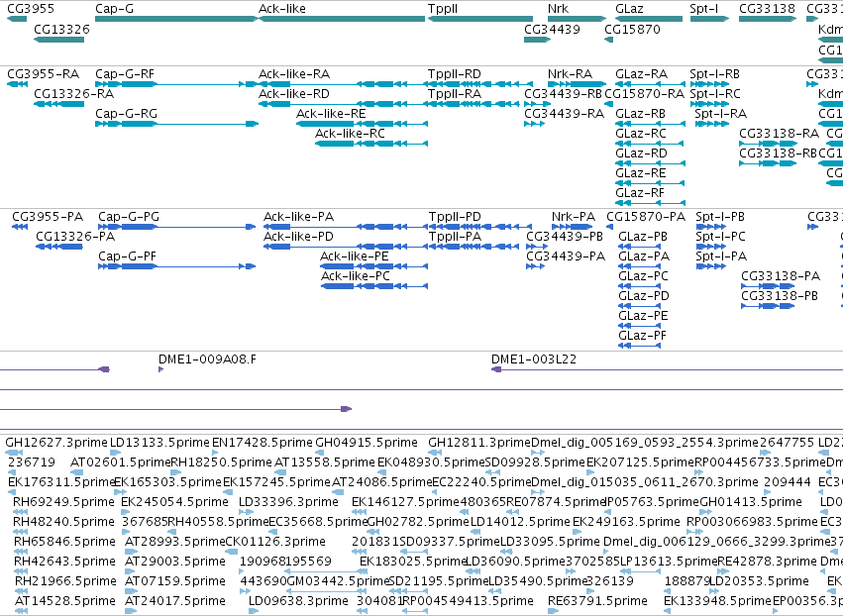Screen dimensions: 843x616
Task: Select protein TppII-PD
Action: coord(480,227)
